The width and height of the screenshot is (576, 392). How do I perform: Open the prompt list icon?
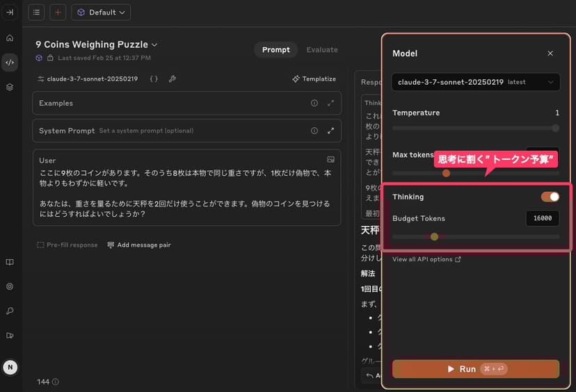pos(36,13)
